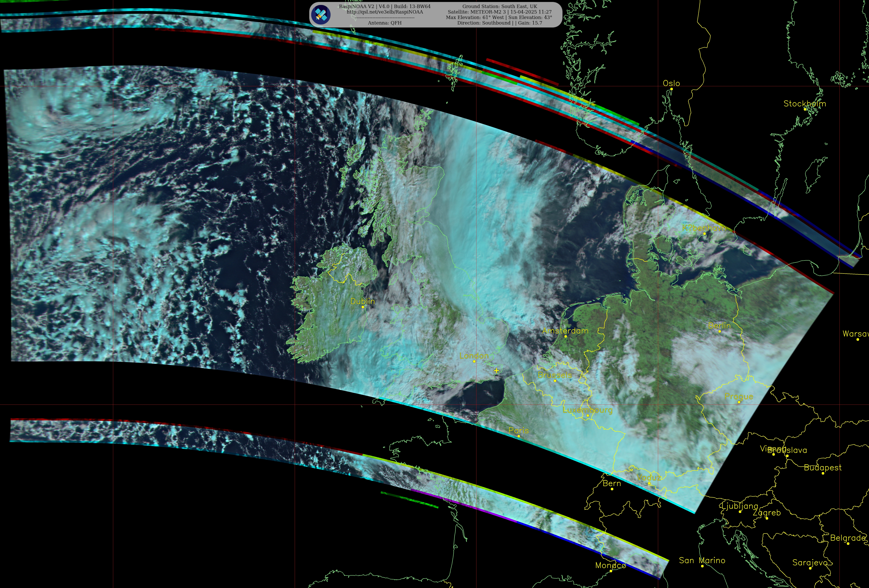The height and width of the screenshot is (588, 869).
Task: Click the Sarajevo city label
Action: [810, 563]
